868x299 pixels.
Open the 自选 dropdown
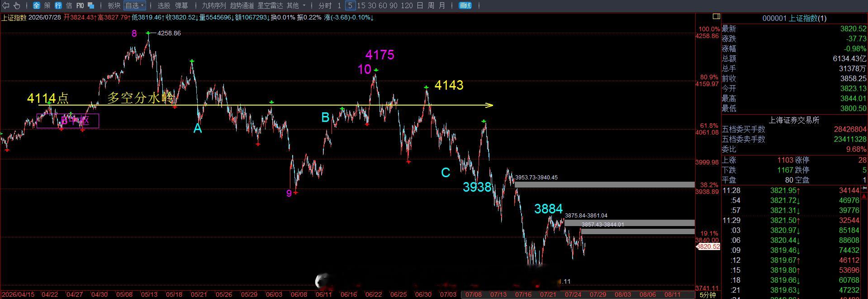click(x=135, y=5)
